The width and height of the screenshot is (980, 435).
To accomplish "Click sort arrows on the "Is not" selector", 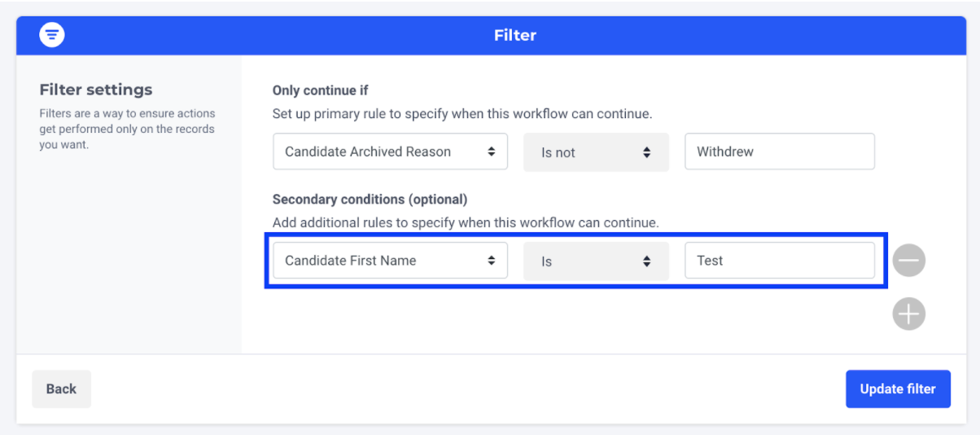I will [x=646, y=152].
